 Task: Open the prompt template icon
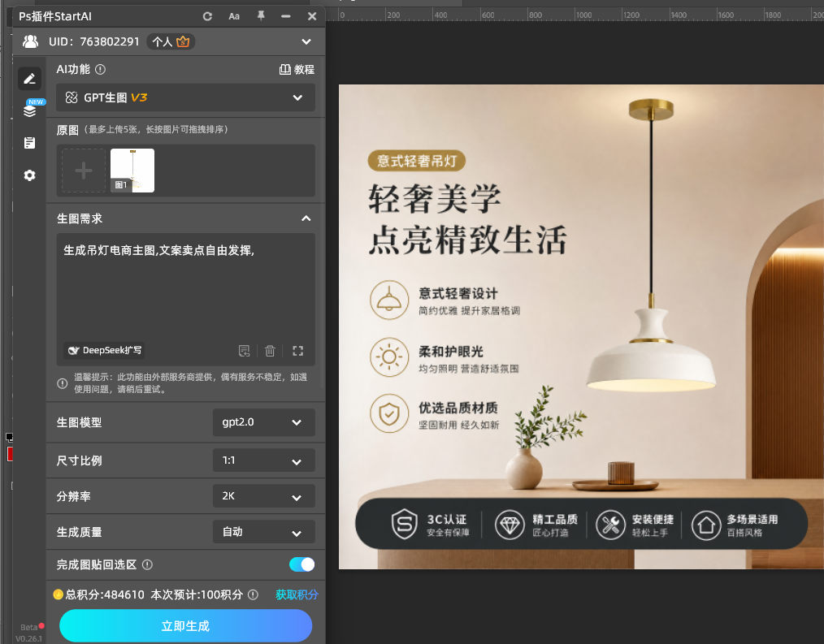[245, 351]
